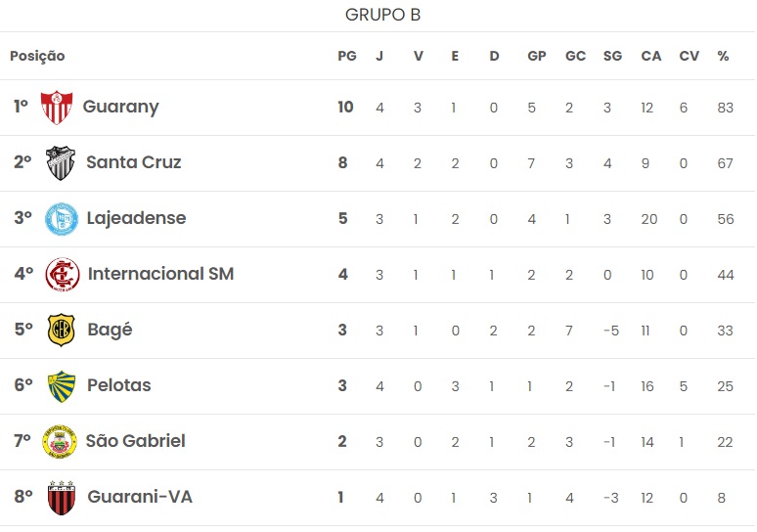Select Guarany's 10 points value
Viewport: 757px width, 532px height.
click(345, 107)
